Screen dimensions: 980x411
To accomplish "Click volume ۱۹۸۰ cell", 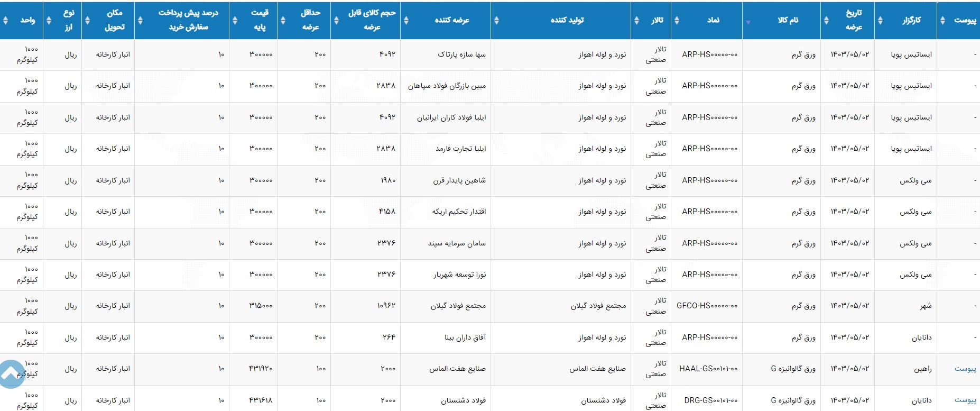I will (x=388, y=180).
